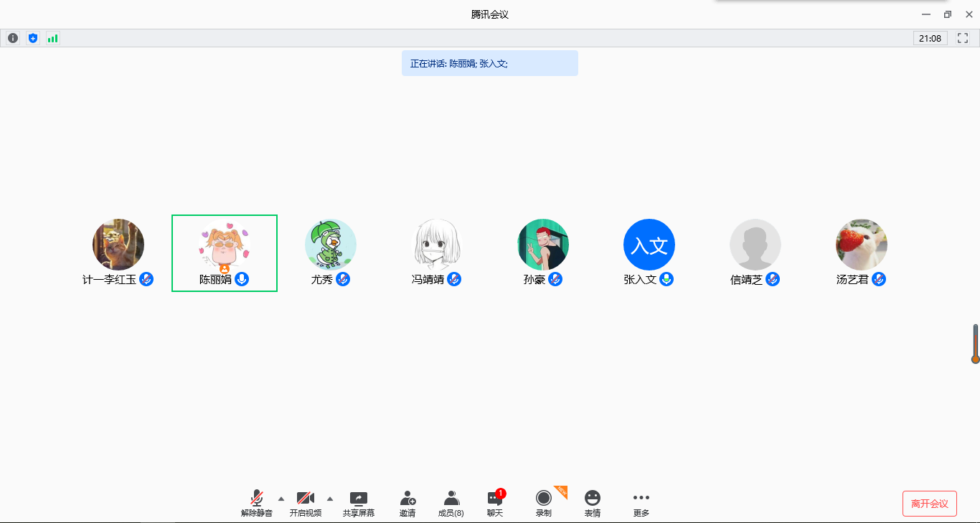Click the mic icon beside 陈丽娟
The image size is (980, 523).
[x=242, y=279]
